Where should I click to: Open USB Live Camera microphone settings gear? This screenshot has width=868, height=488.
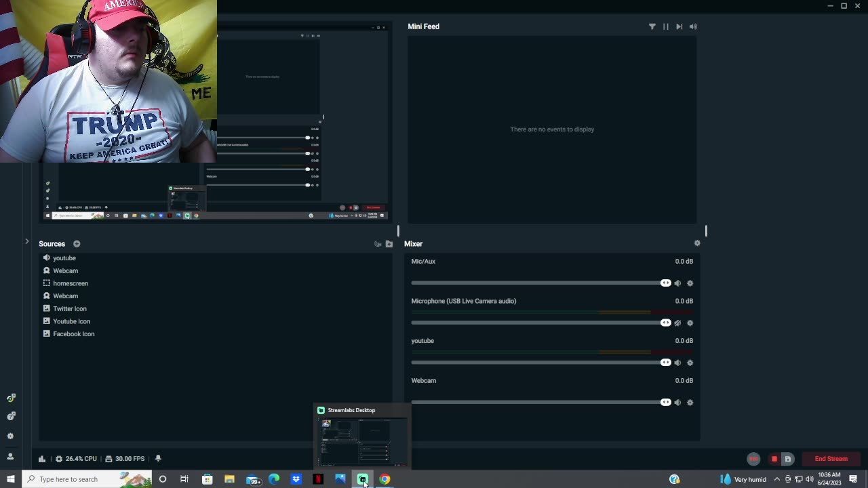(690, 323)
